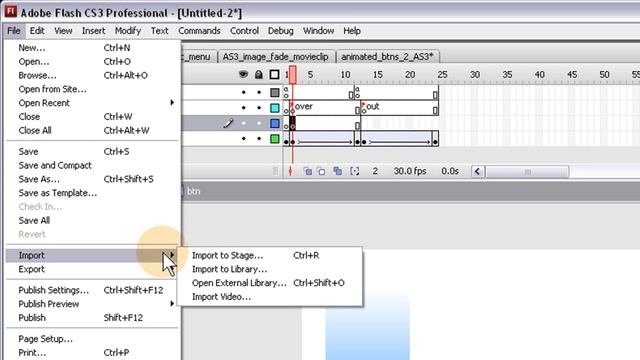This screenshot has width=640, height=360.
Task: Click the horizontal timeline scrollbar thumb
Action: coord(527,171)
